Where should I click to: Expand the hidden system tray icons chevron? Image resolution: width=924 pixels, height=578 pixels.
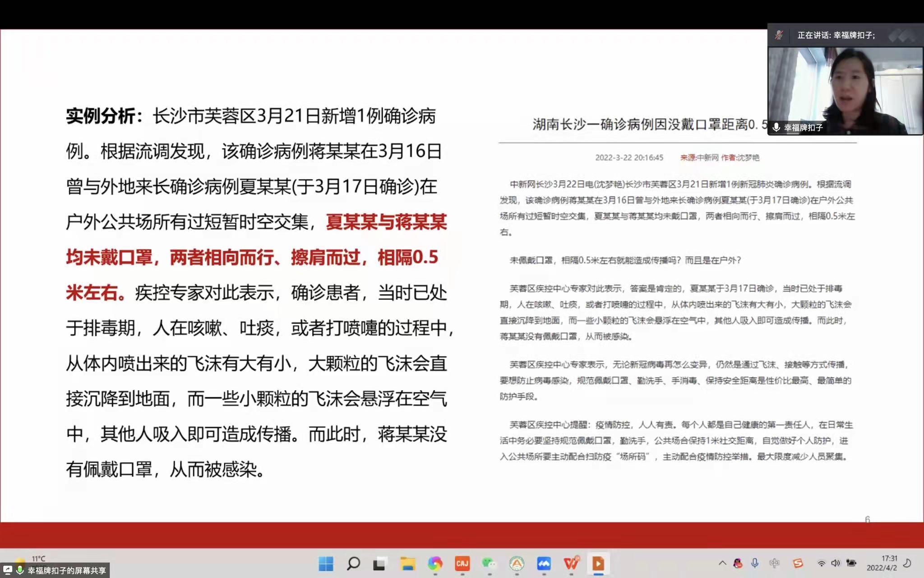722,563
